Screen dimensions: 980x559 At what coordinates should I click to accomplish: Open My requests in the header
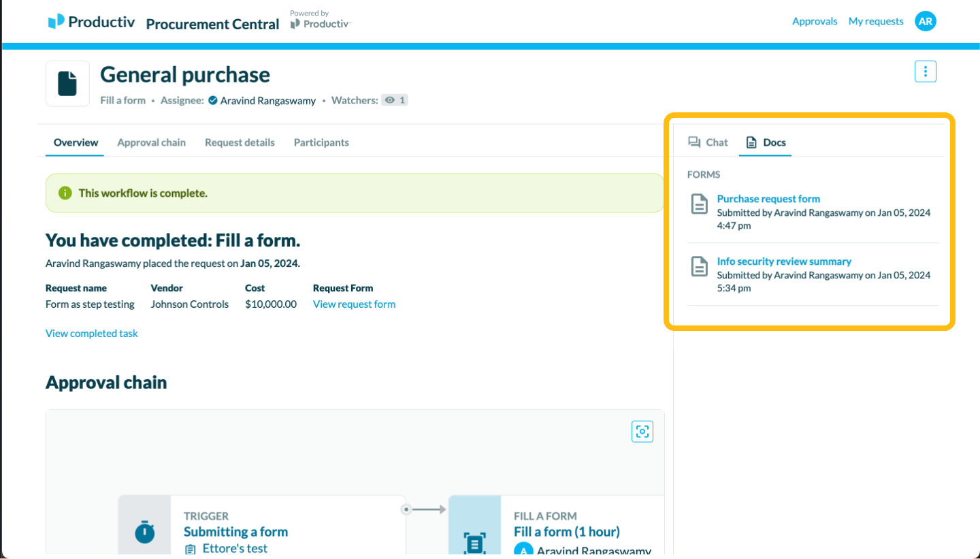pyautogui.click(x=876, y=22)
